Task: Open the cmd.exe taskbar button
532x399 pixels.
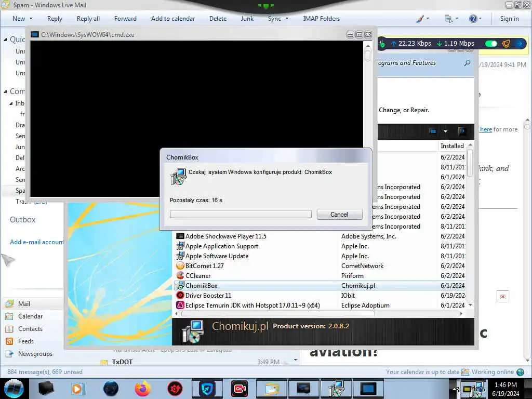Action: click(368, 389)
